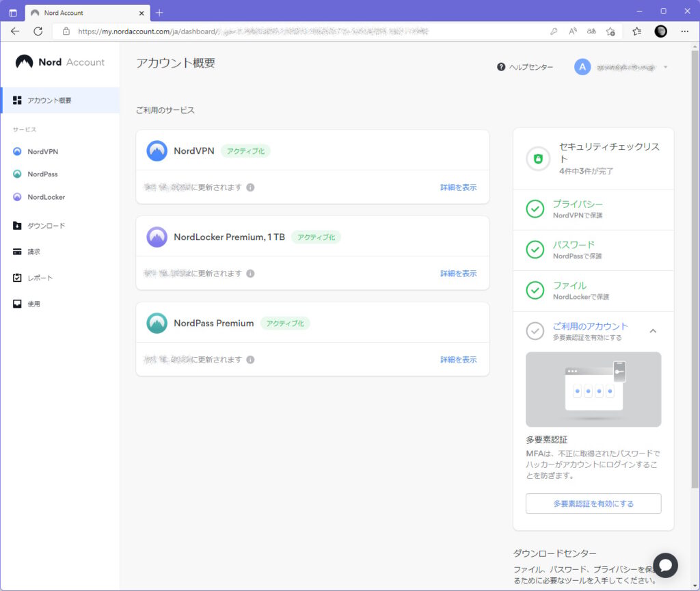Viewport: 700px width, 591px height.
Task: Click the read aloud icon
Action: pyautogui.click(x=573, y=31)
